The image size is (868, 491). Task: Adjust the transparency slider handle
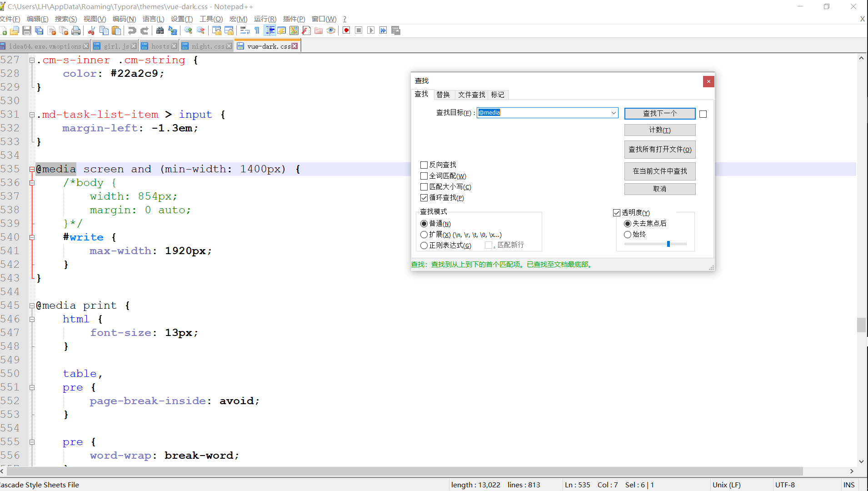[x=668, y=244]
